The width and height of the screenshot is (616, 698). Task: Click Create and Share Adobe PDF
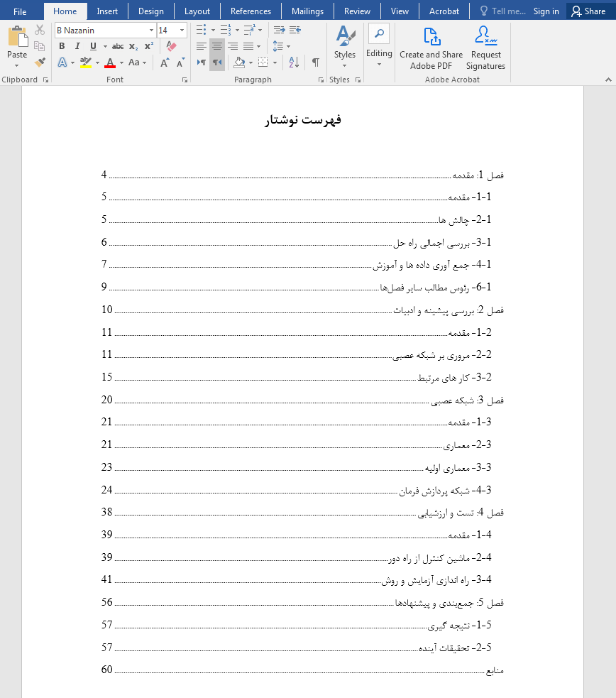(x=431, y=48)
